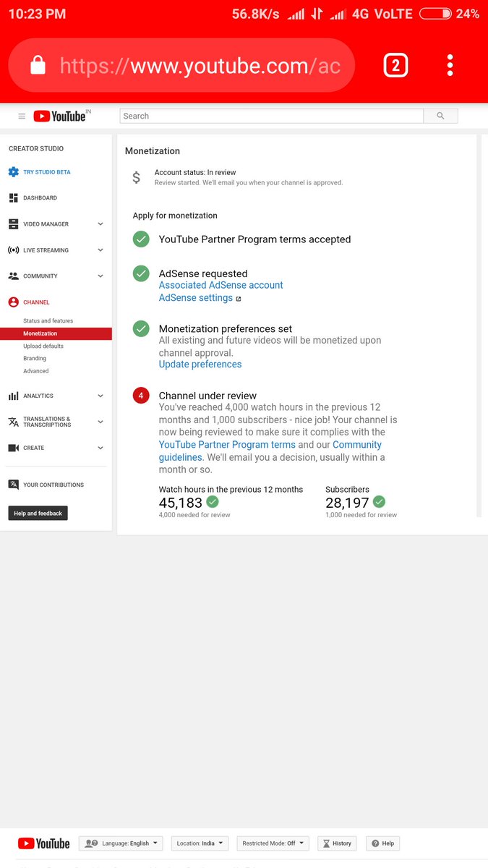488x868 pixels.
Task: Open the Restricted Mode: Off dropdown
Action: pyautogui.click(x=273, y=843)
